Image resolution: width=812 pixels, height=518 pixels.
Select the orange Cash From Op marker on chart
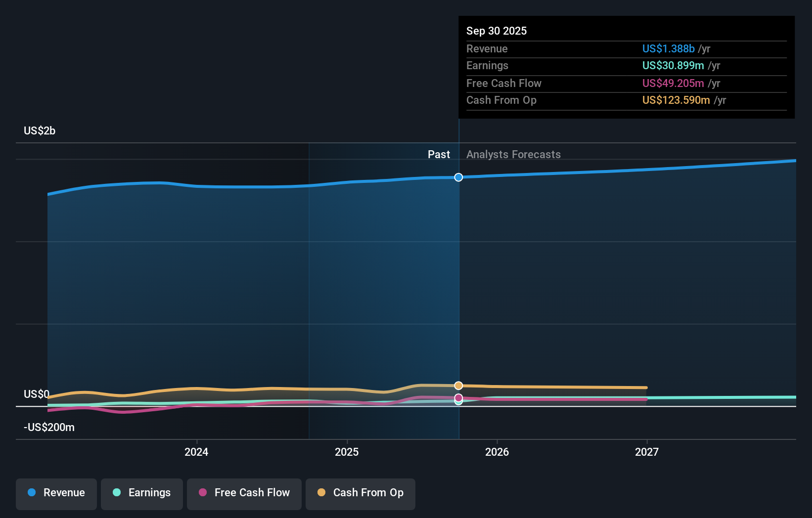(x=458, y=386)
